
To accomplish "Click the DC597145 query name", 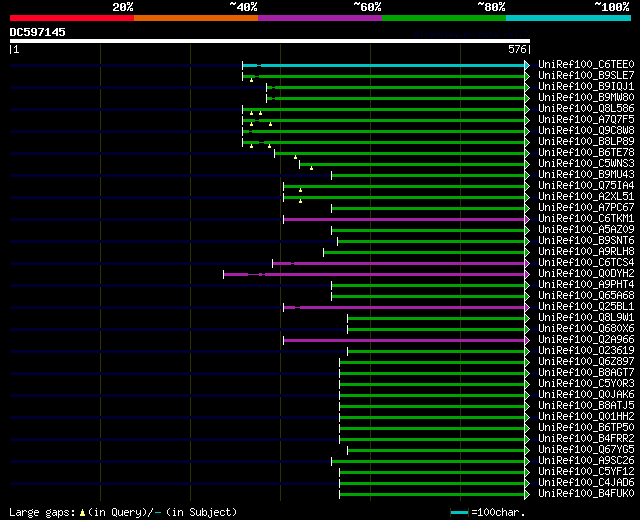I will (37, 32).
